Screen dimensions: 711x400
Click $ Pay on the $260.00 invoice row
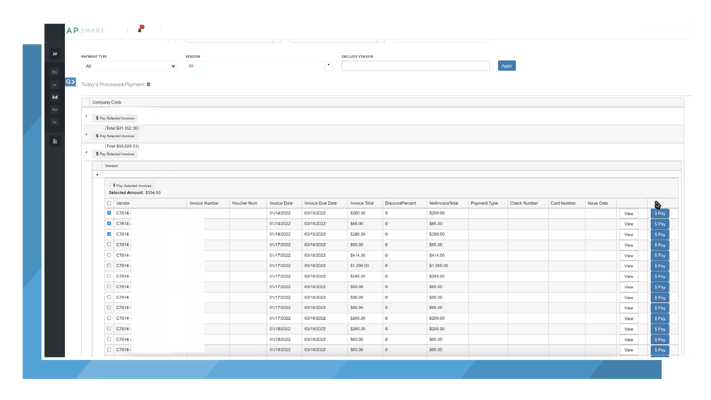(x=660, y=213)
